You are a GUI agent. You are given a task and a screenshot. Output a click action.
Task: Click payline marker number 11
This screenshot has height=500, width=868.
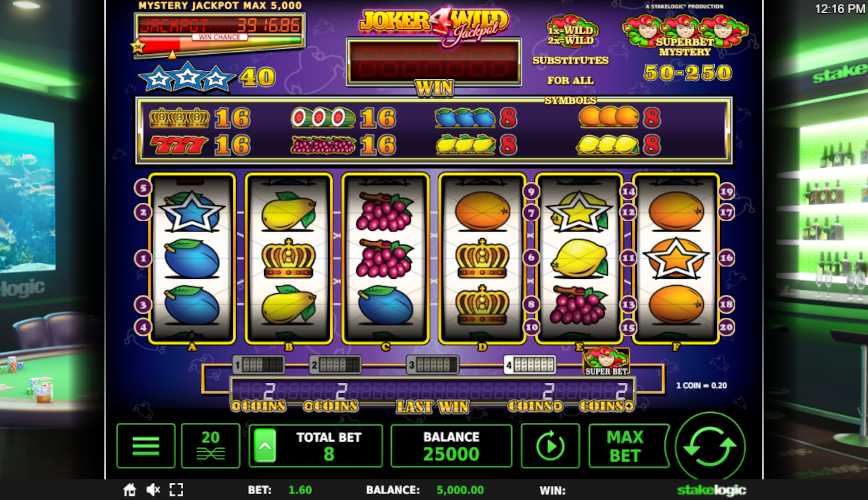pyautogui.click(x=628, y=257)
